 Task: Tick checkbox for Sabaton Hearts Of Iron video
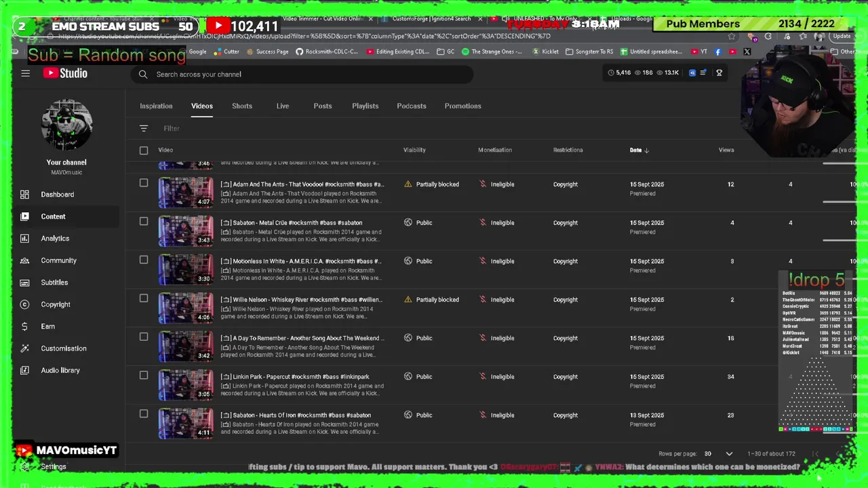[144, 413]
